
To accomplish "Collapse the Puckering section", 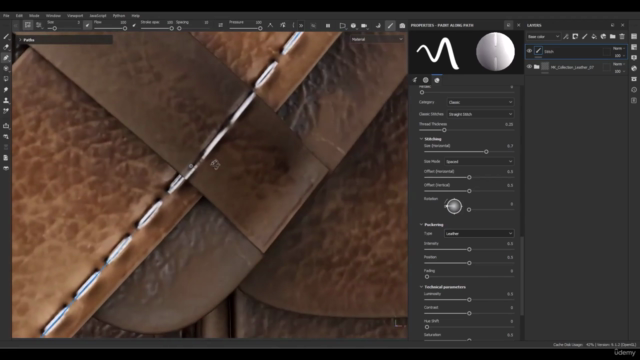I will [x=421, y=224].
